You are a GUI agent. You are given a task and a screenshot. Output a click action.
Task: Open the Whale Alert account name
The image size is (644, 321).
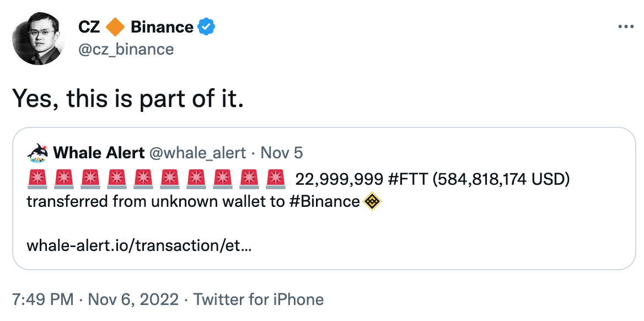[99, 153]
